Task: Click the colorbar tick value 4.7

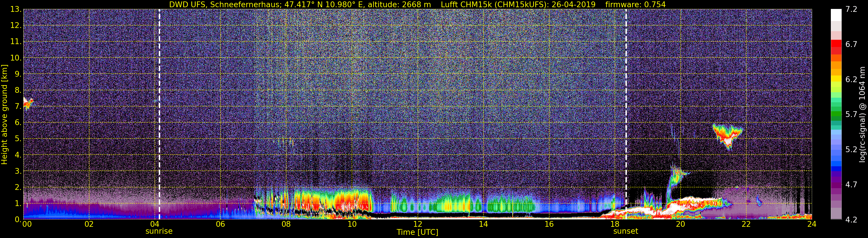Action: 851,185
